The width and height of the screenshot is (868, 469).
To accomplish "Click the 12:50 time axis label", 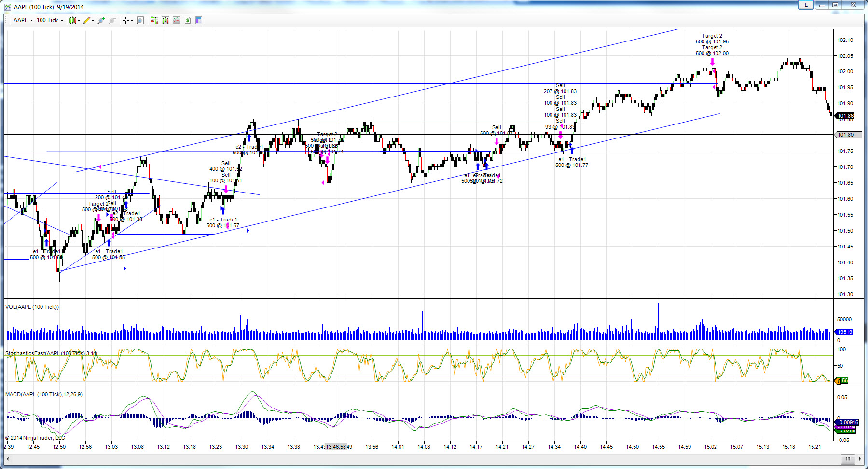I will pyautogui.click(x=59, y=447).
